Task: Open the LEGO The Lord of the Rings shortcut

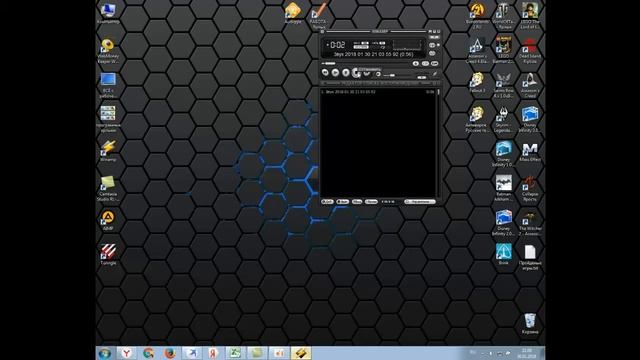Action: coord(530,16)
